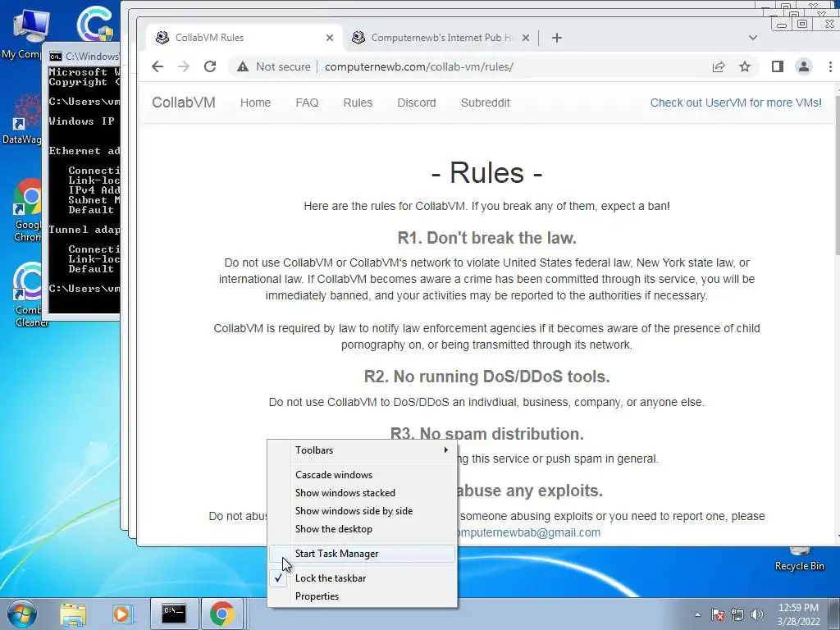This screenshot has width=840, height=630.
Task: Choose Show windows stacked
Action: coord(362,493)
